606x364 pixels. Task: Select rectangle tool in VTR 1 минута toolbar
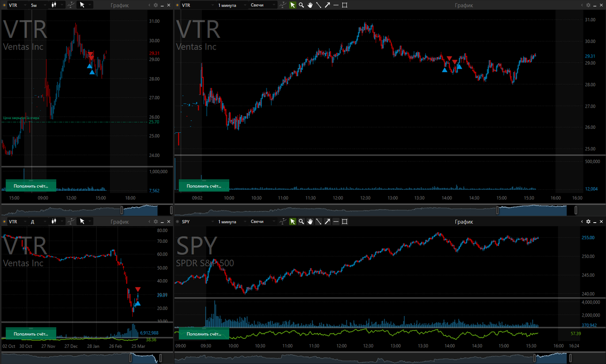[344, 5]
